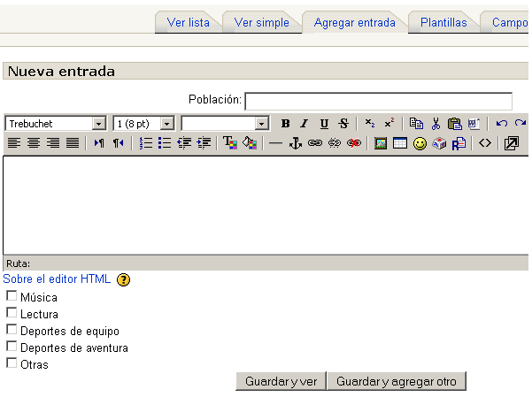Screen dimensions: 532x397
Task: Apply italic text formatting
Action: (304, 124)
